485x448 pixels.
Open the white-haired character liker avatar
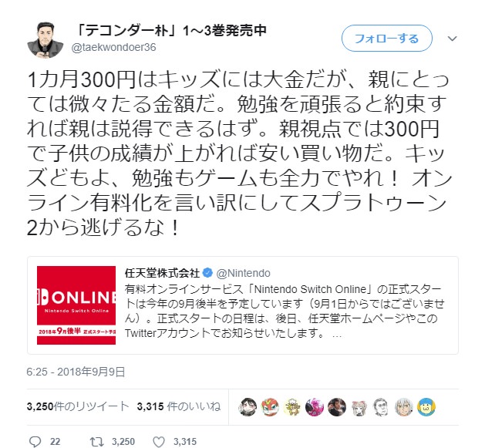pos(404,407)
